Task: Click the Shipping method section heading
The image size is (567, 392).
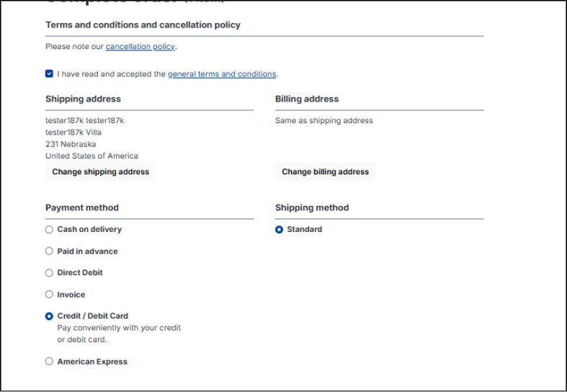Action: [312, 208]
